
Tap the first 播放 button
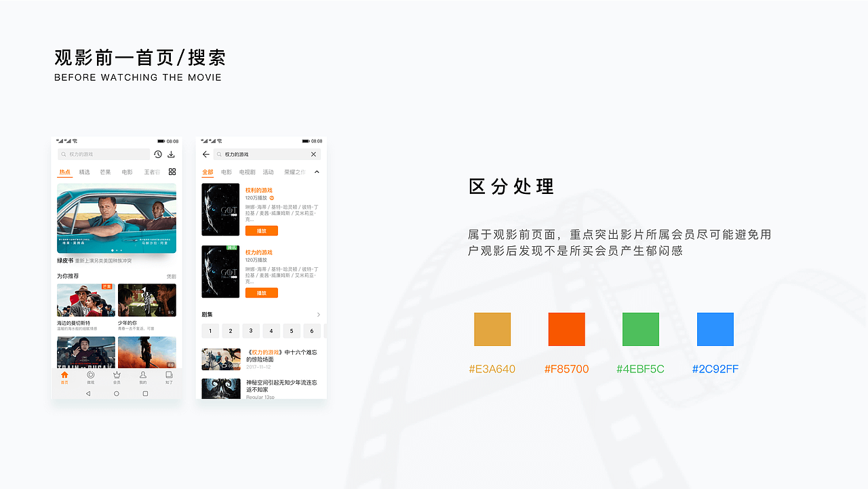click(262, 231)
